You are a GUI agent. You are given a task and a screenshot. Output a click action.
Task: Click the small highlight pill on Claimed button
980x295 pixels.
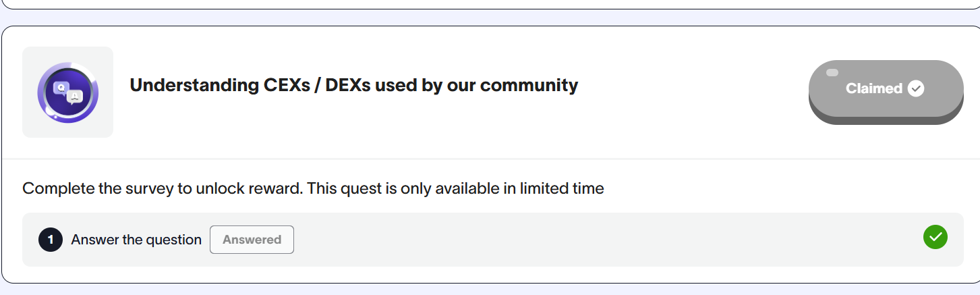pos(832,72)
